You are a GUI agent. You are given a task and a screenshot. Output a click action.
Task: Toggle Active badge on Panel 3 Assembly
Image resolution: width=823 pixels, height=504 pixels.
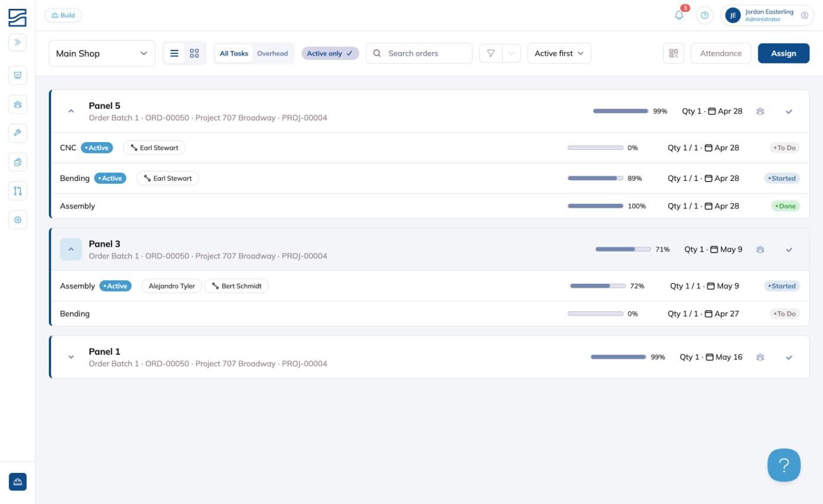pos(115,286)
